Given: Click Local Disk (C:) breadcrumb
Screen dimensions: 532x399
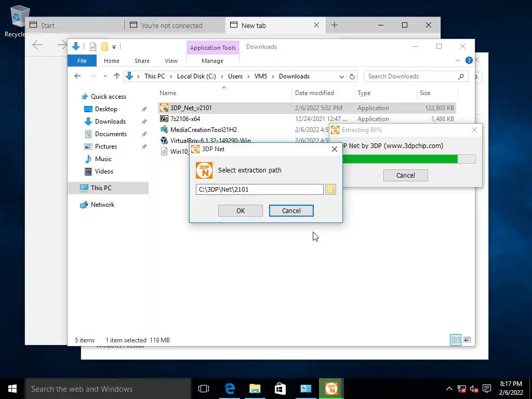Looking at the screenshot, I should (x=196, y=76).
